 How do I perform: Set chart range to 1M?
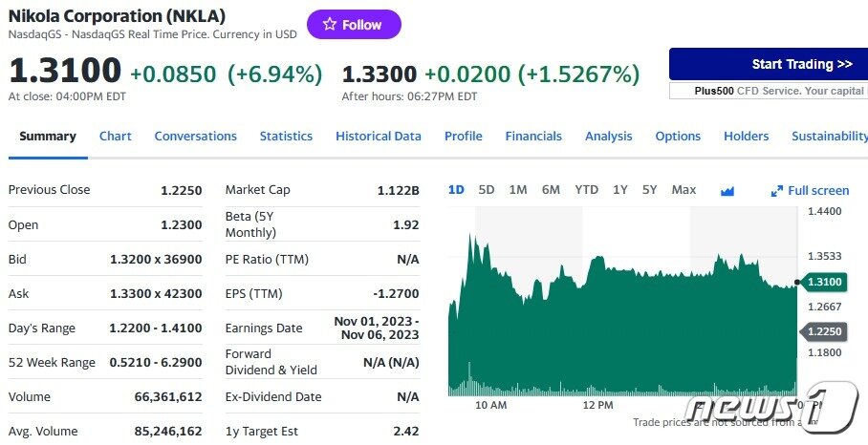click(x=518, y=190)
